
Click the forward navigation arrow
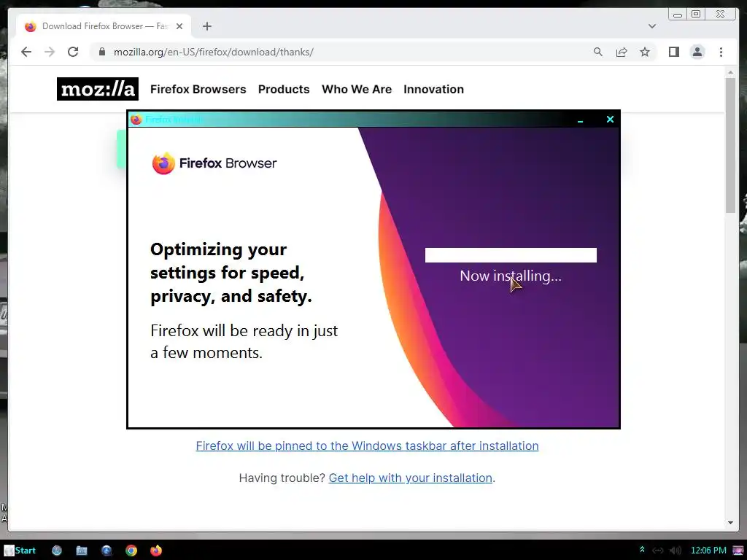coord(50,52)
